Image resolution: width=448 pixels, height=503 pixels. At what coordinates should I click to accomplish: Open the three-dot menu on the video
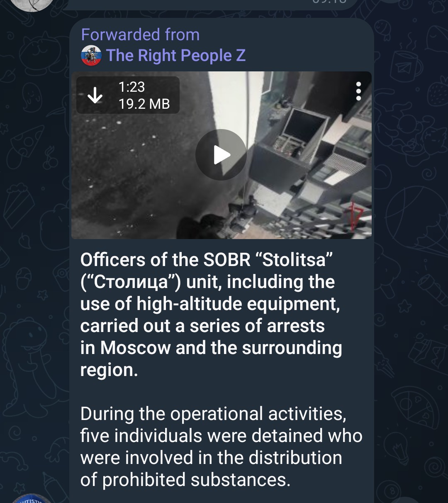pos(358,91)
